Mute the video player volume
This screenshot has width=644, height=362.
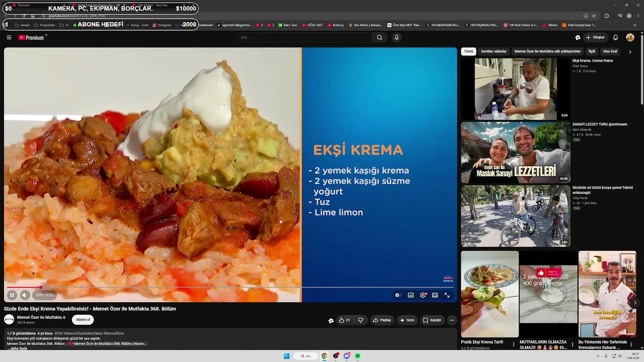point(25,295)
